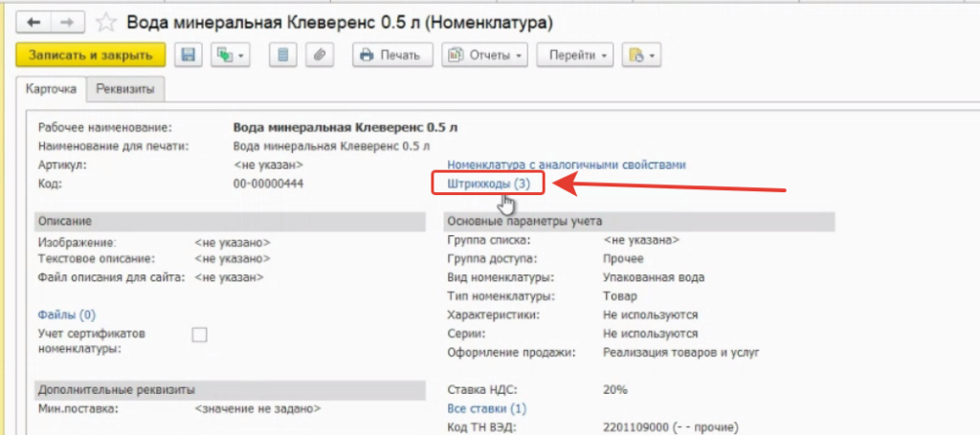This screenshot has width=980, height=435.
Task: Click Основные параметры учета section header
Action: (x=638, y=222)
